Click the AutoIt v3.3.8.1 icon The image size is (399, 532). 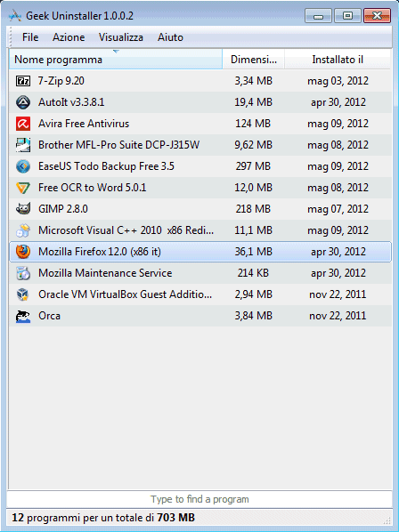point(23,102)
